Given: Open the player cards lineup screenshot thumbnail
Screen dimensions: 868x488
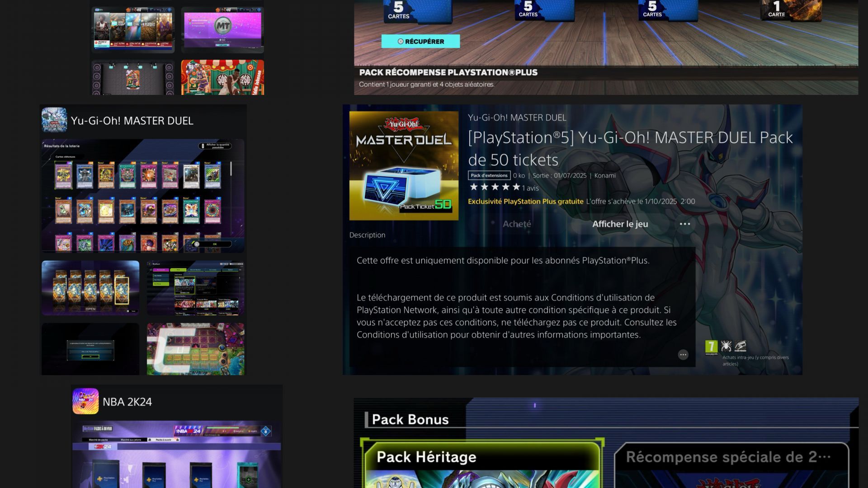Looking at the screenshot, I should 133,29.
